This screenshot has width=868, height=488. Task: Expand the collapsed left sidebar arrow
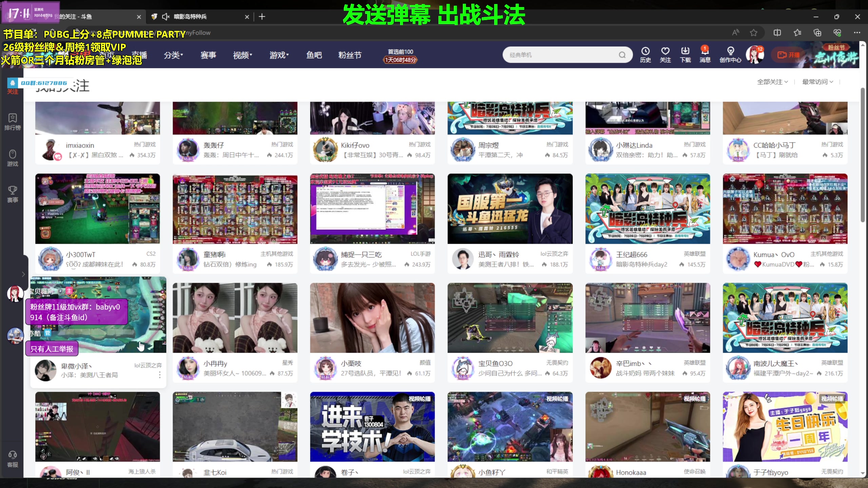[x=23, y=274]
